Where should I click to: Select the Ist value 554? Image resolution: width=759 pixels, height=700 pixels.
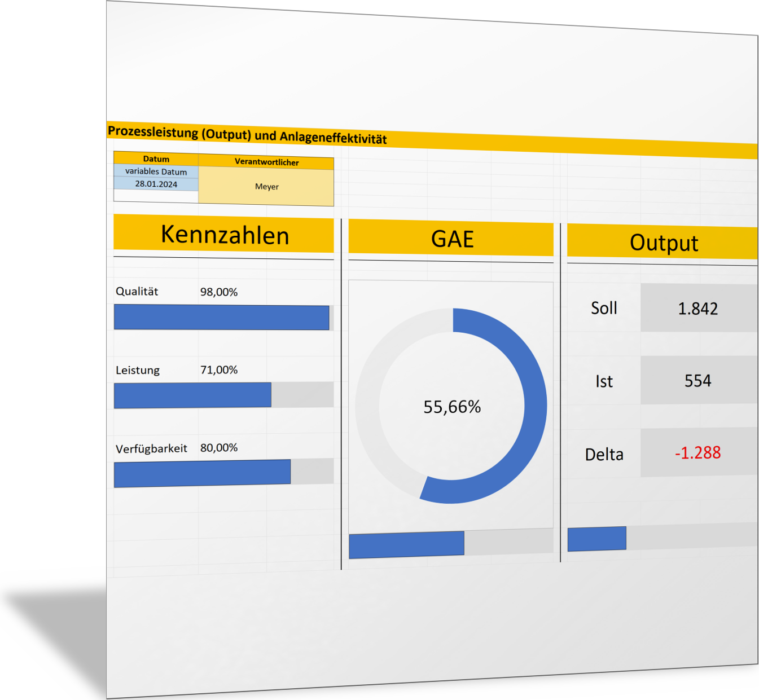697,381
